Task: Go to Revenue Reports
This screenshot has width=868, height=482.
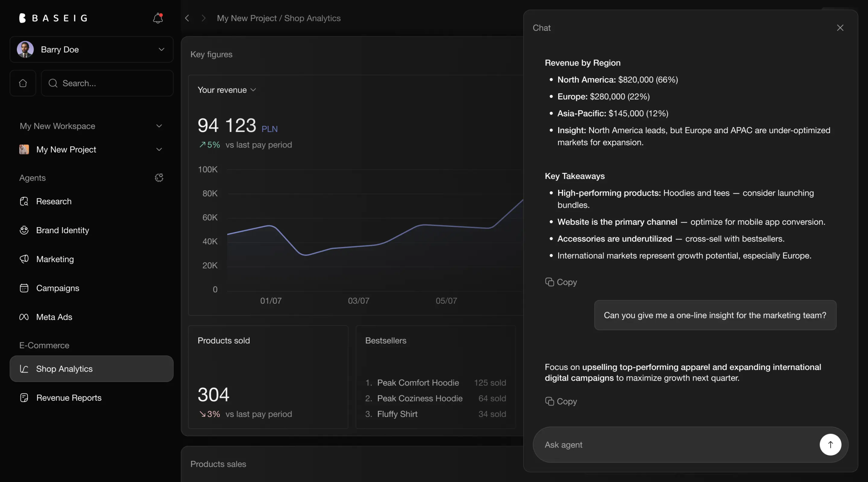Action: tap(68, 398)
